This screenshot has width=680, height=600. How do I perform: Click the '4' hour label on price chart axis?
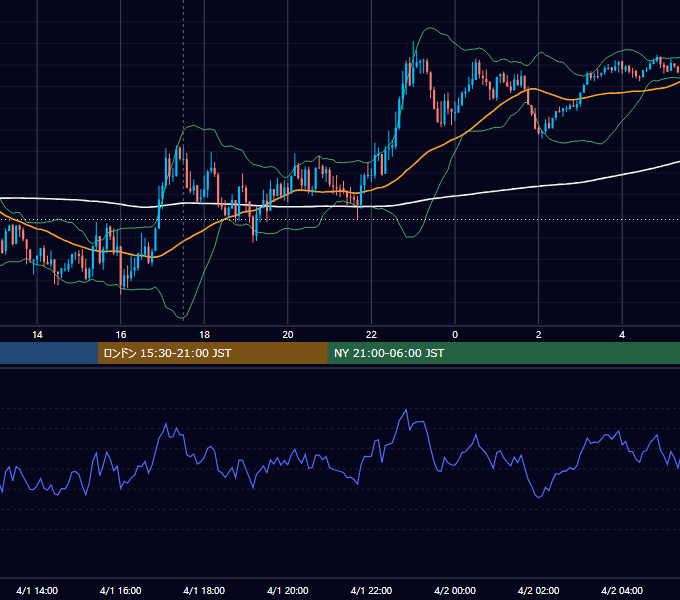622,335
